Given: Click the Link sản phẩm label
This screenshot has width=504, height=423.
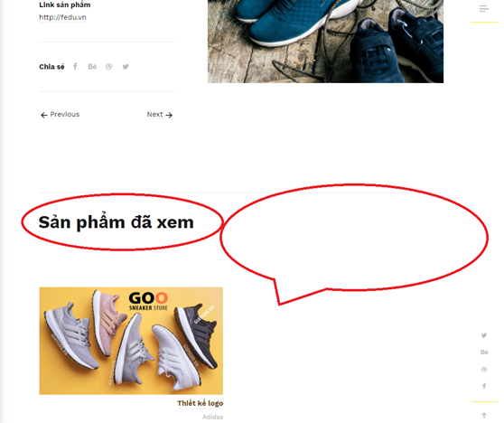Looking at the screenshot, I should point(65,5).
